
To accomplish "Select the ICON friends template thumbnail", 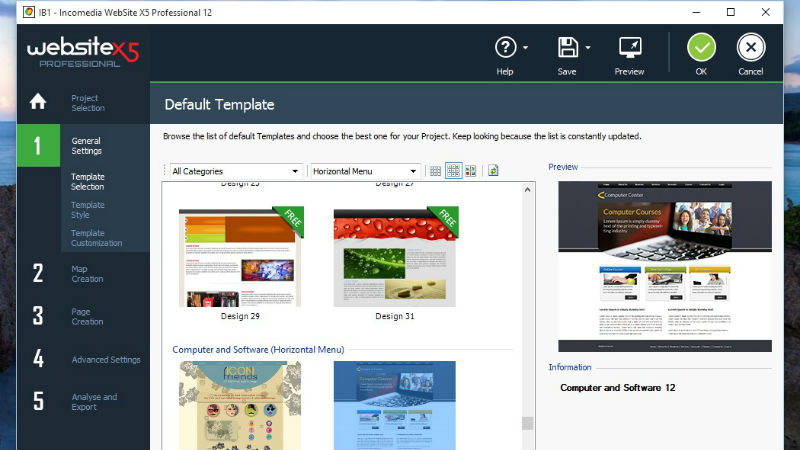I will [240, 406].
